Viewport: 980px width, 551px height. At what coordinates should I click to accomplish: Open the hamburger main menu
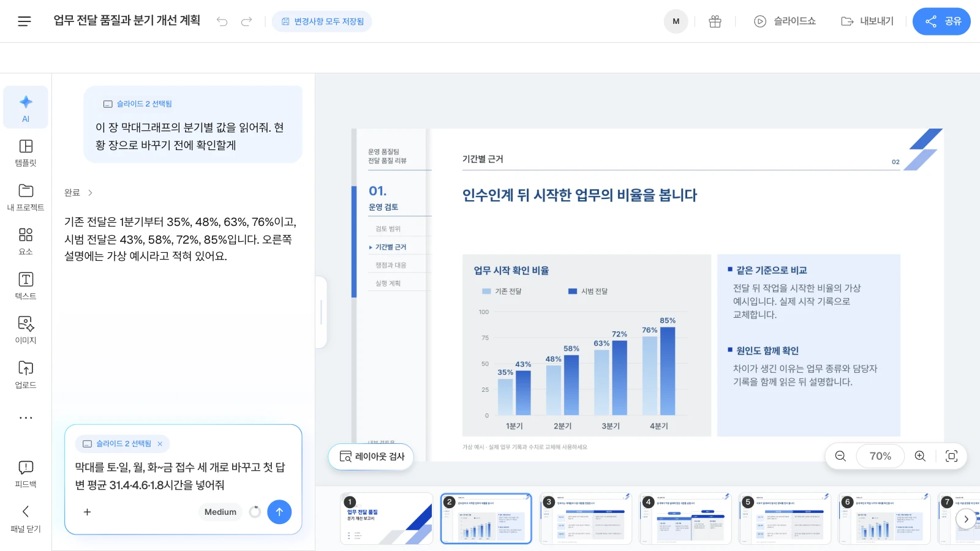tap(24, 21)
